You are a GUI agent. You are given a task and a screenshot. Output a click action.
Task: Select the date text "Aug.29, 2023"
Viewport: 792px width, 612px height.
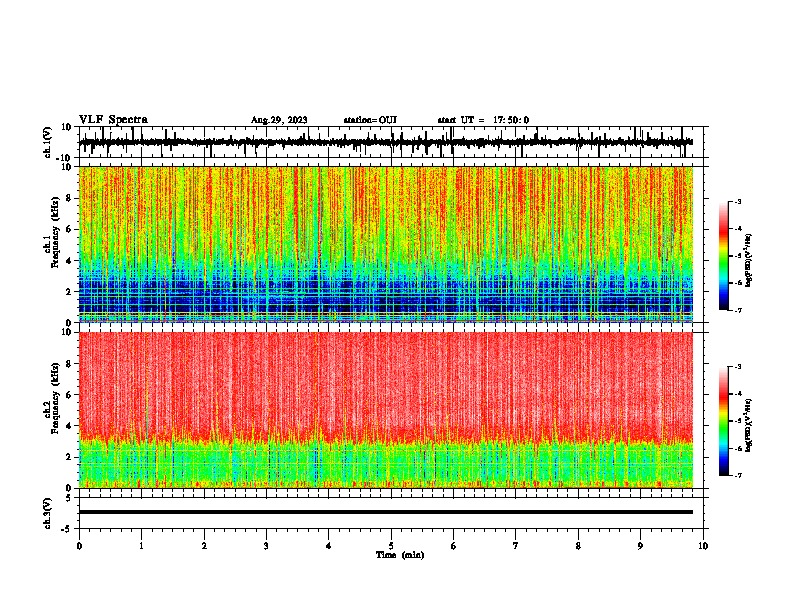tap(279, 120)
